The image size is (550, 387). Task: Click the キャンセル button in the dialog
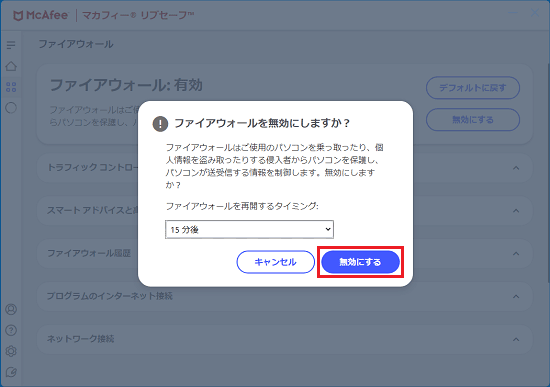point(275,262)
